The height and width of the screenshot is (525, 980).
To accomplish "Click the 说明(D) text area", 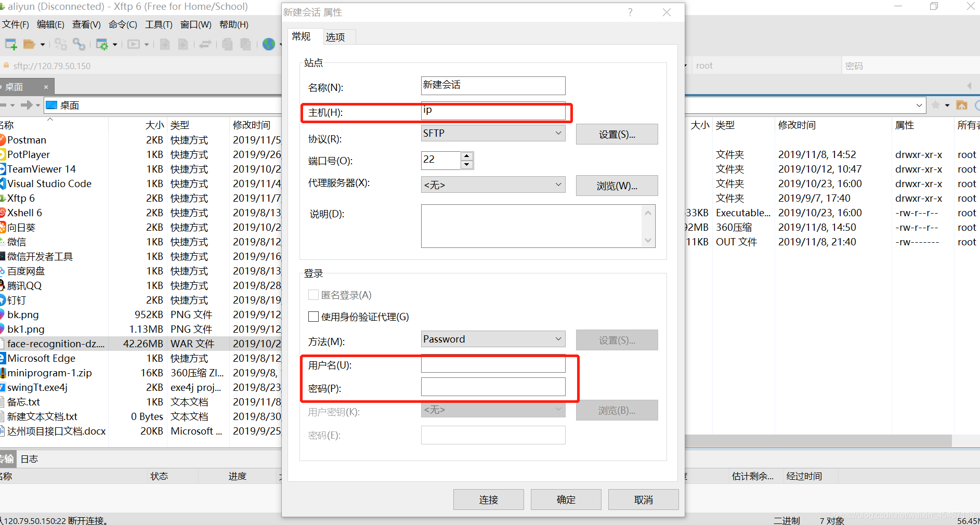I will click(x=531, y=226).
